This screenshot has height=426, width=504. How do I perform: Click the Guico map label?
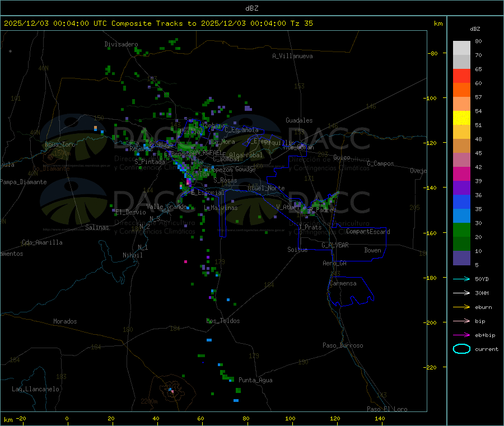(x=342, y=157)
